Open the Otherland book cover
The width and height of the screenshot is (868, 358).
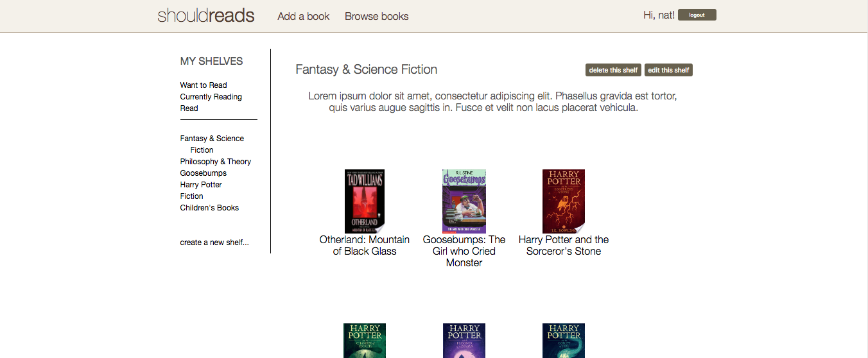(x=365, y=201)
